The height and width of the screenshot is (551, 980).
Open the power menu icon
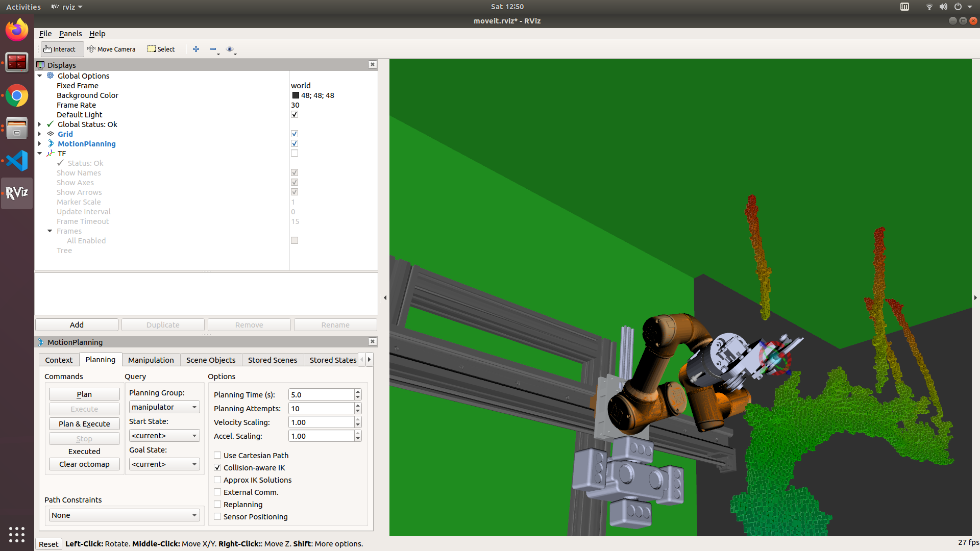click(958, 7)
